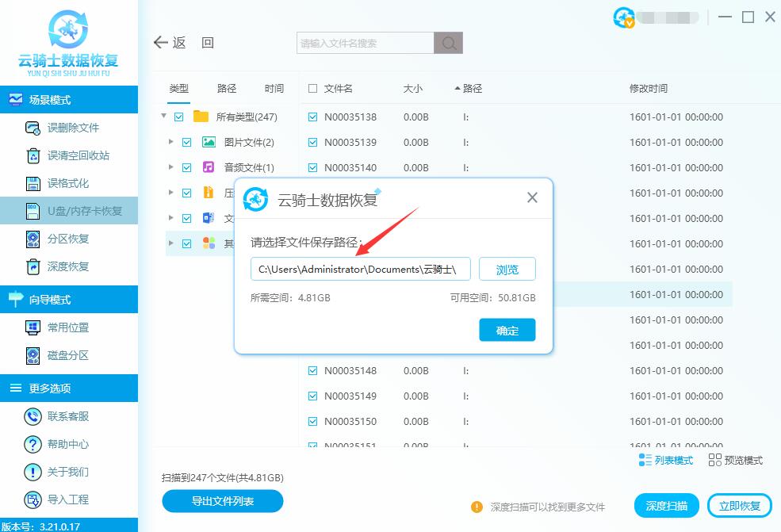Expand the documents tree node

tap(170, 218)
